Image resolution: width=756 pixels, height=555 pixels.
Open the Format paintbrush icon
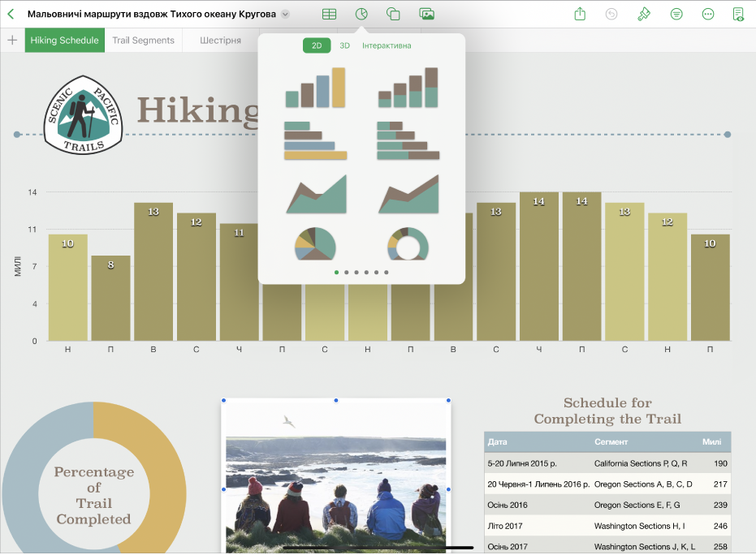644,15
